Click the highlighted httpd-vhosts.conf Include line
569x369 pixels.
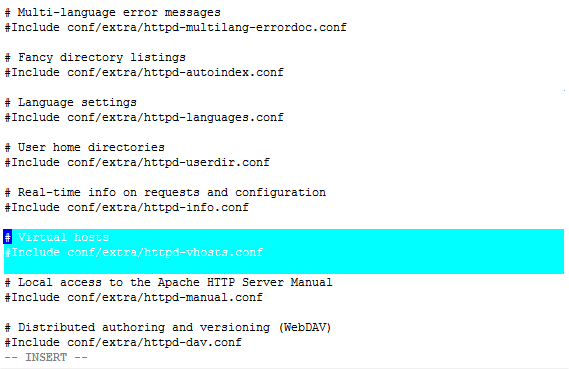(134, 253)
